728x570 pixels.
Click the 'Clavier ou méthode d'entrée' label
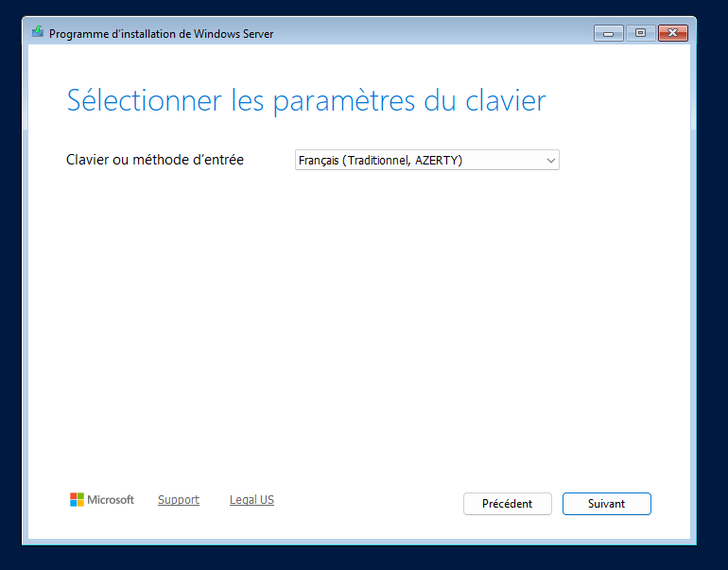(155, 160)
